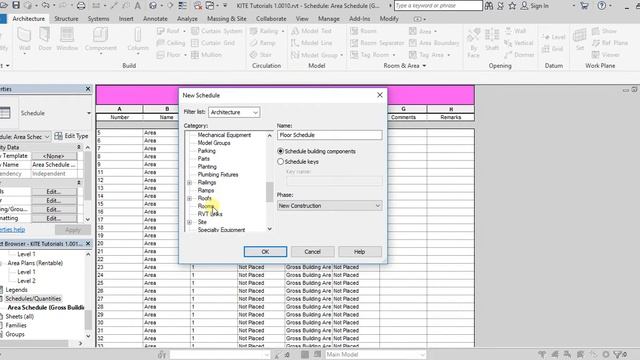Select the Model Line tool
Image resolution: width=640 pixels, height=360 pixels.
pos(311,43)
